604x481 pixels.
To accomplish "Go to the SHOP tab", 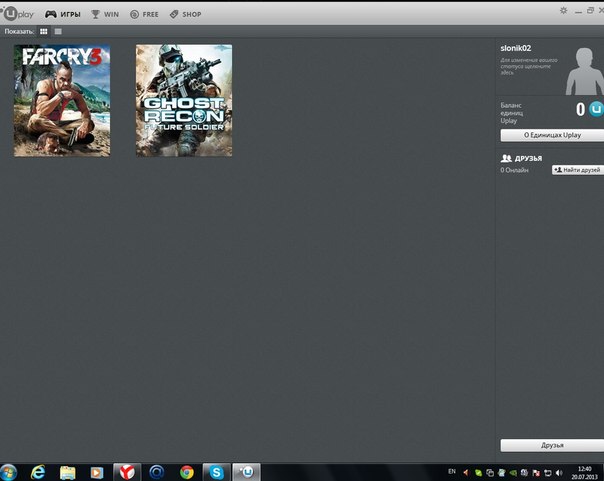I will 186,14.
